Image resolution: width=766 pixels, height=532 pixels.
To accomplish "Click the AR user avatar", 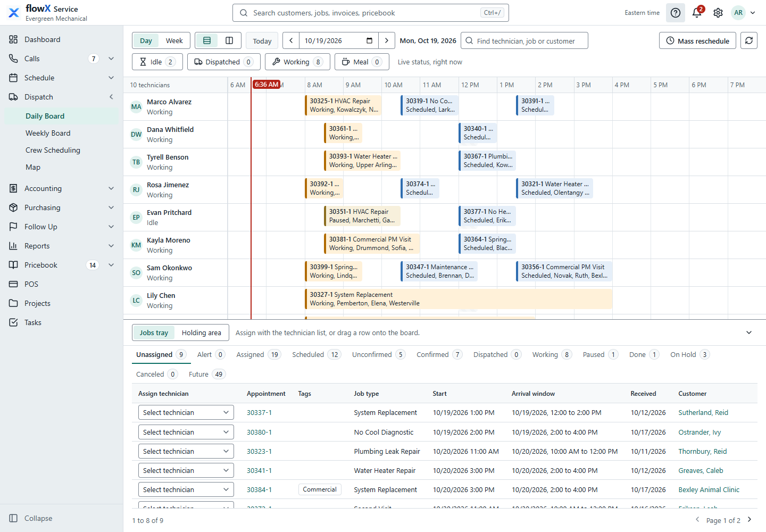I will [738, 13].
